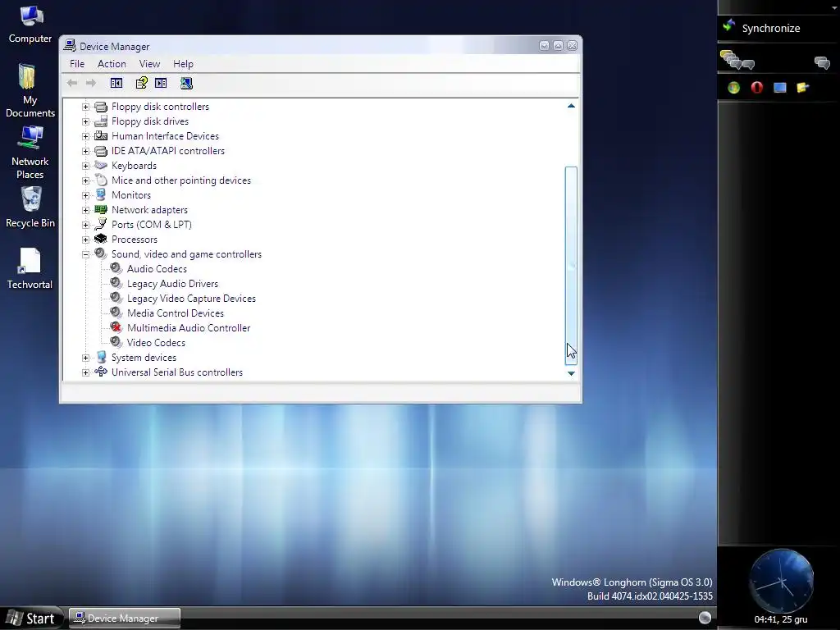Expand Universal Serial Bus controllers node
This screenshot has width=840, height=630.
tap(85, 372)
